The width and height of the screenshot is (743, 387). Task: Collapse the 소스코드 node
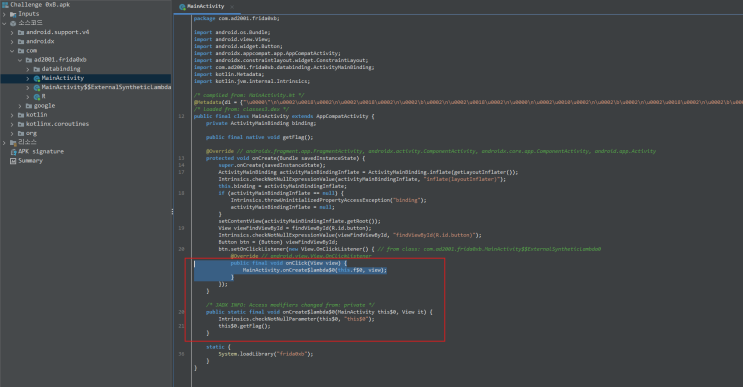4,23
